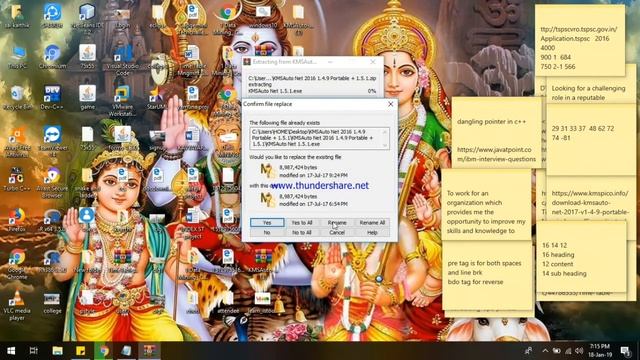Open the attendee file on desktop
Image resolution: width=640 pixels, height=360 pixels.
[228, 303]
